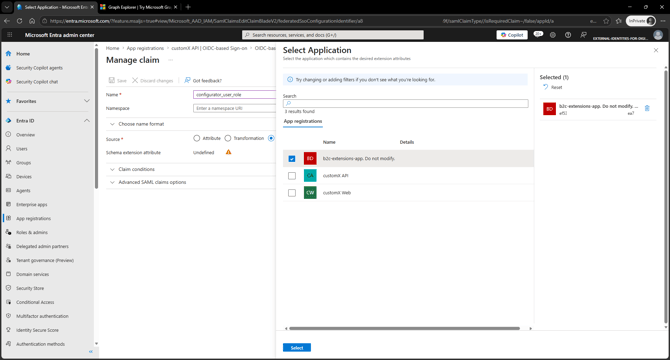Check the customX API checkbox

tap(292, 176)
